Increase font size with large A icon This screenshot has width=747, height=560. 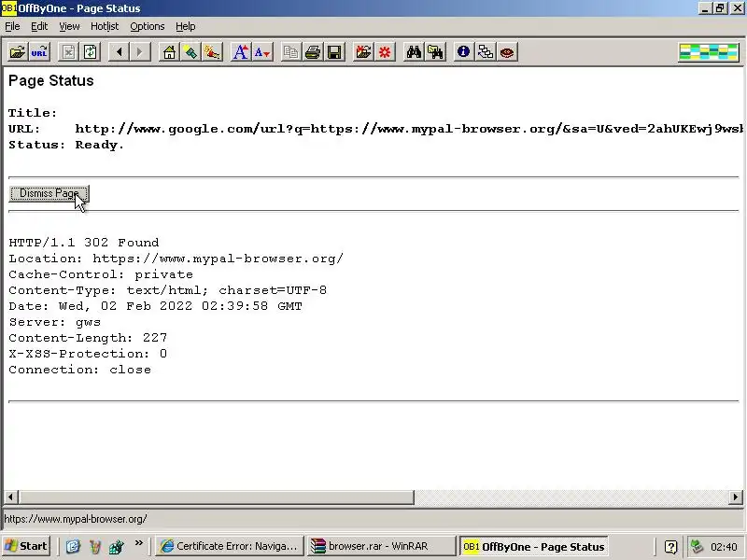point(241,52)
